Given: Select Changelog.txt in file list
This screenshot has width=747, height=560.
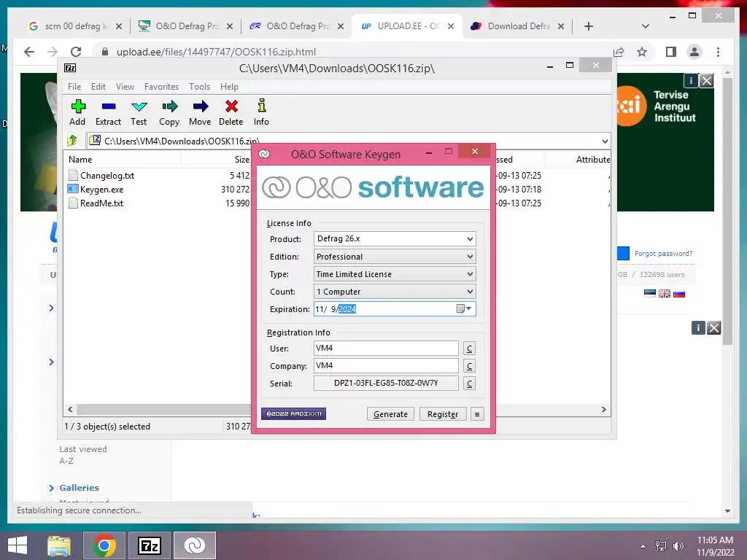Looking at the screenshot, I should 107,176.
